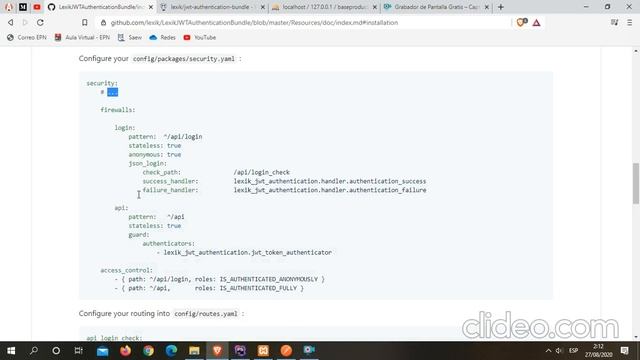Click the authentication_failure handler text
The height and width of the screenshot is (360, 640).
tap(330, 190)
